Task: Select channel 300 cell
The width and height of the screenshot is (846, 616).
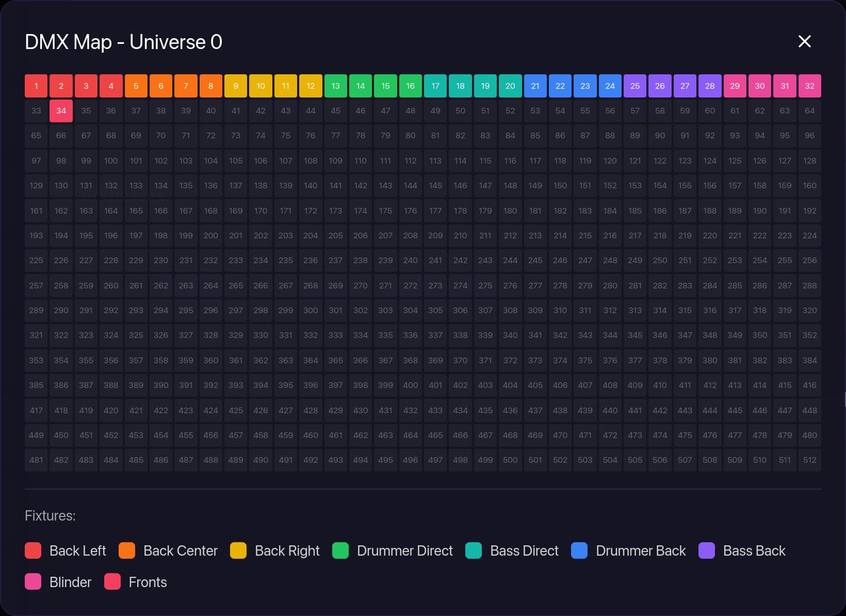Action: tap(311, 311)
